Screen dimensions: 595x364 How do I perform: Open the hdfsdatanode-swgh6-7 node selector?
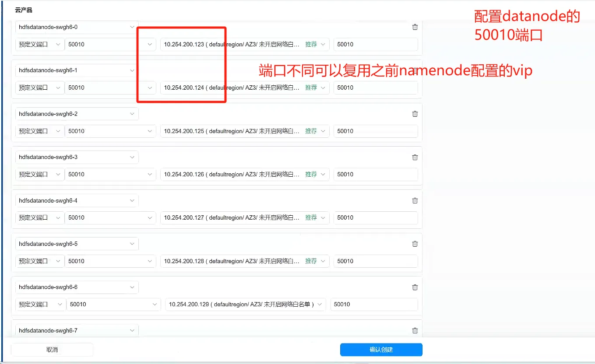[x=77, y=331]
